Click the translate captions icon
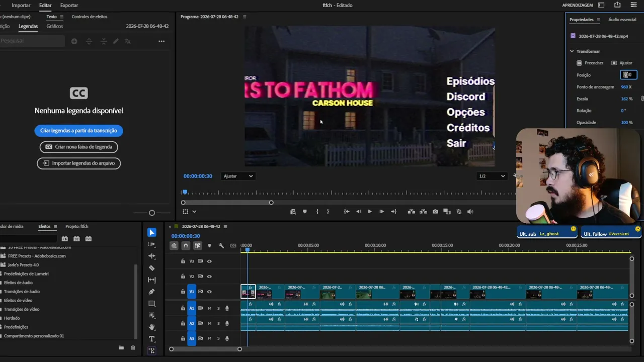Viewport: 644px width, 362px height. coord(128,41)
